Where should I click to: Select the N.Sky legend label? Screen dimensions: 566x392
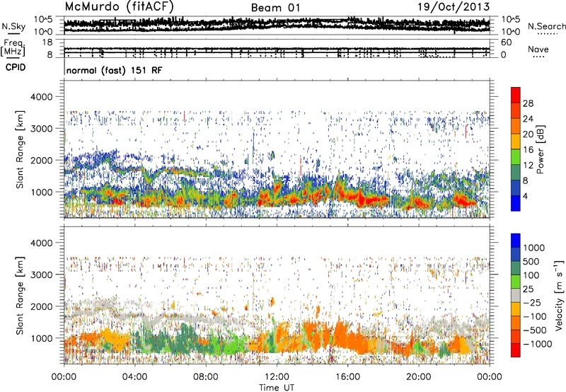pyautogui.click(x=13, y=26)
